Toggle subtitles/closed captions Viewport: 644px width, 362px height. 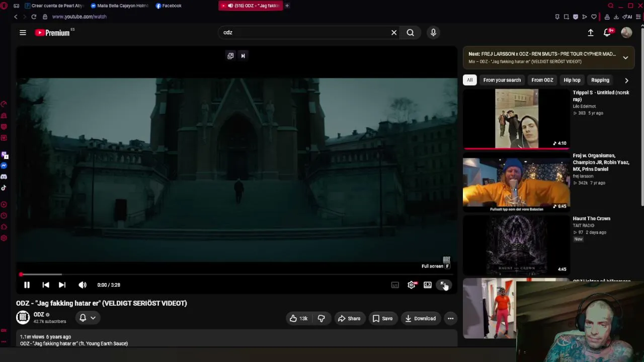(395, 285)
